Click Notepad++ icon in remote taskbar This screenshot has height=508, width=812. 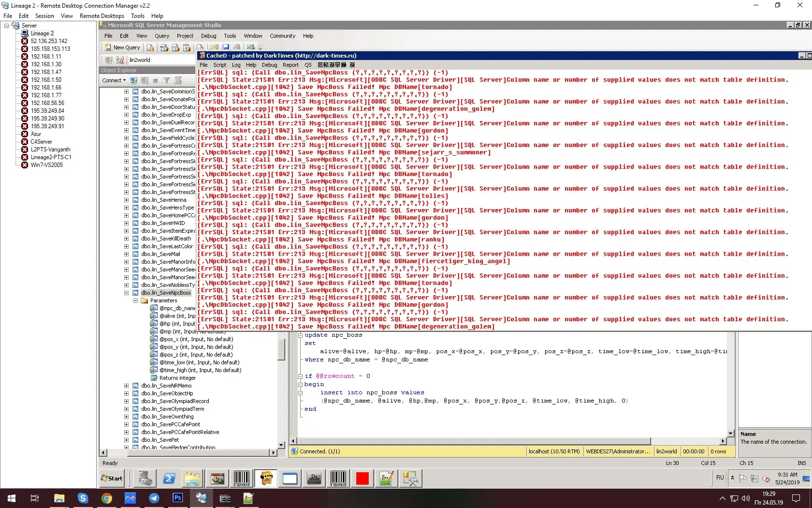386,478
